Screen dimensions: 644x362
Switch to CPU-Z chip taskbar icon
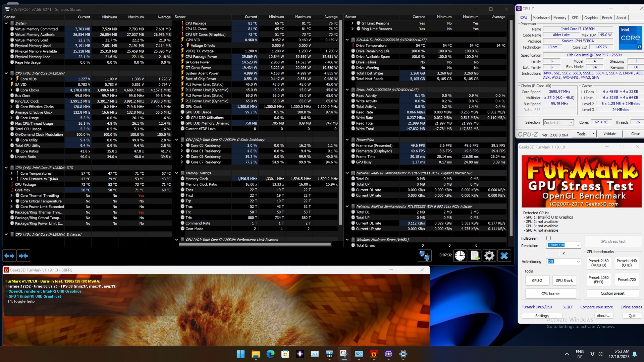tap(388, 354)
